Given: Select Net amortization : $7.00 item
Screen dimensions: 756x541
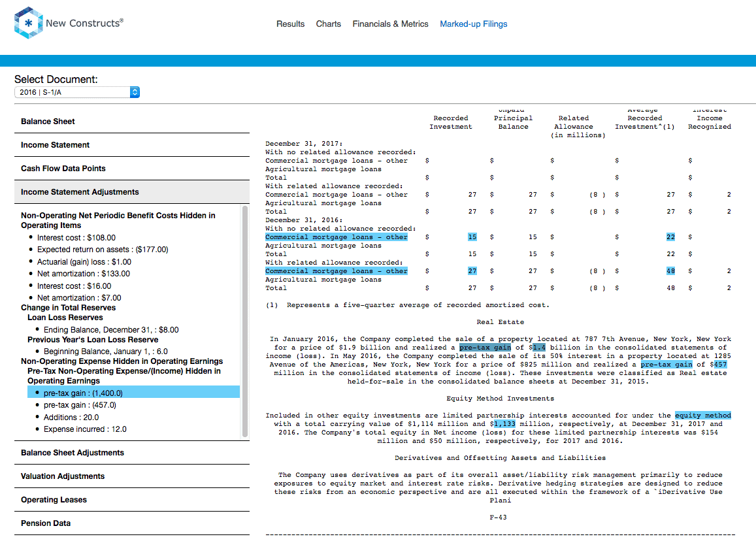Looking at the screenshot, I should 79,298.
